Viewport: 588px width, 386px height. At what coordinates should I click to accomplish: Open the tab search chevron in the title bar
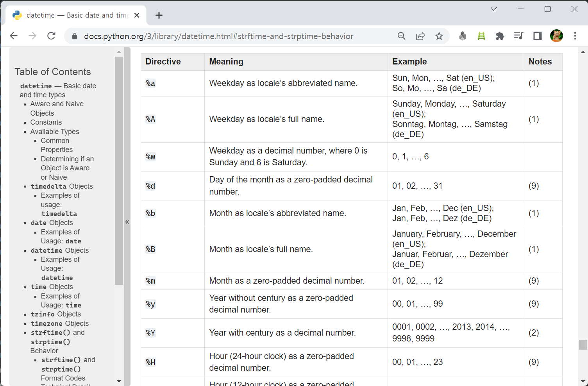[x=494, y=9]
